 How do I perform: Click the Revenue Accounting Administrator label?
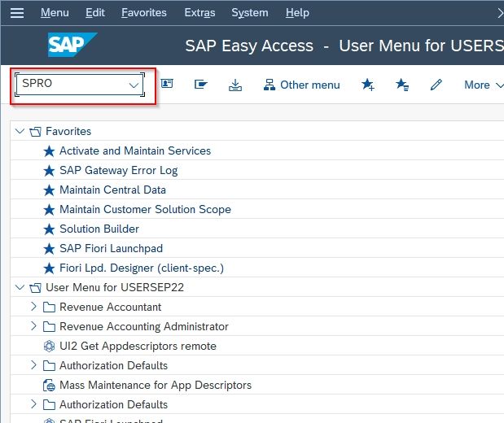tap(144, 327)
